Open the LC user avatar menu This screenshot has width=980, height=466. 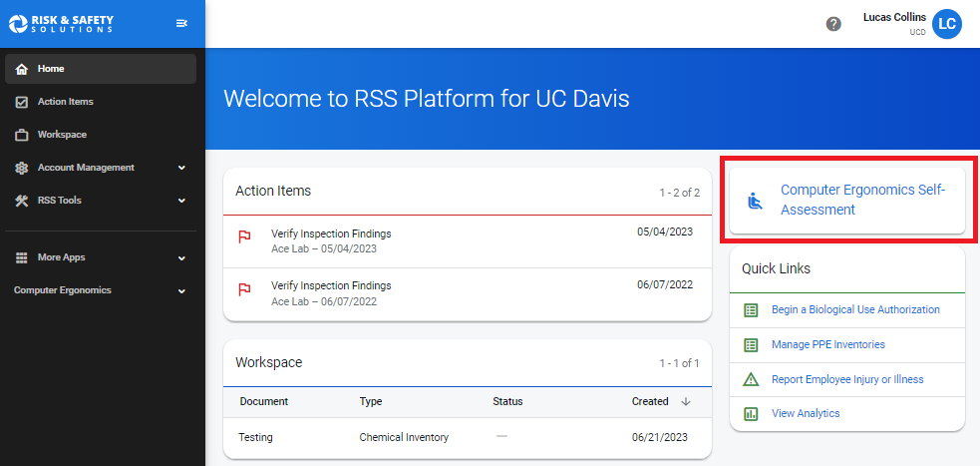pyautogui.click(x=947, y=24)
